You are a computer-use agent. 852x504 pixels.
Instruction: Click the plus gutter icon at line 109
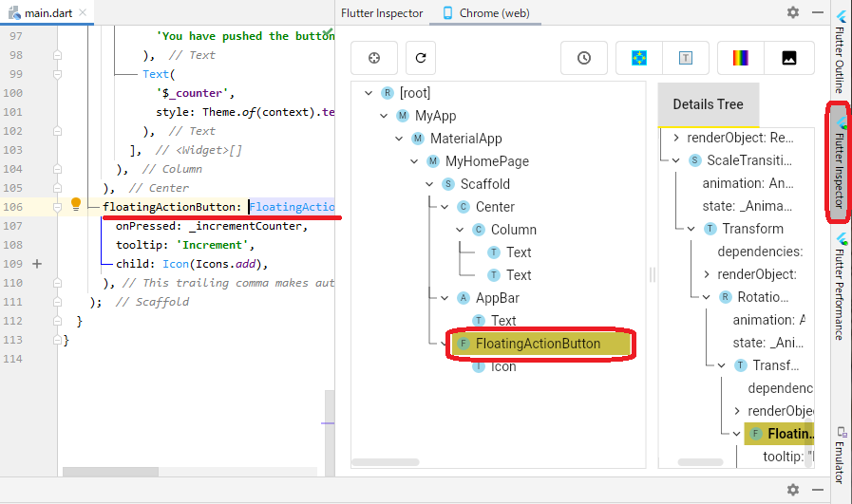coord(38,264)
